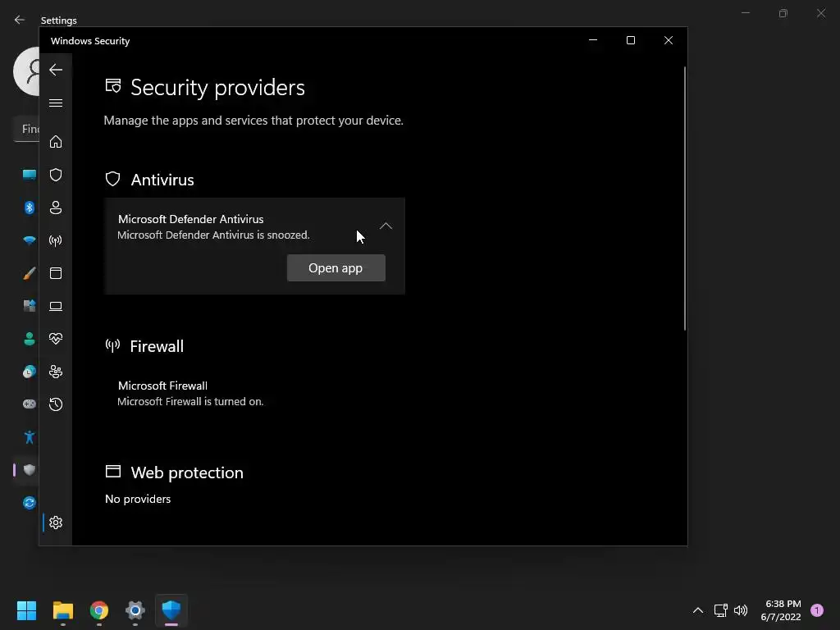Open Windows Update in Settings sidebar
The image size is (840, 630).
coord(29,503)
